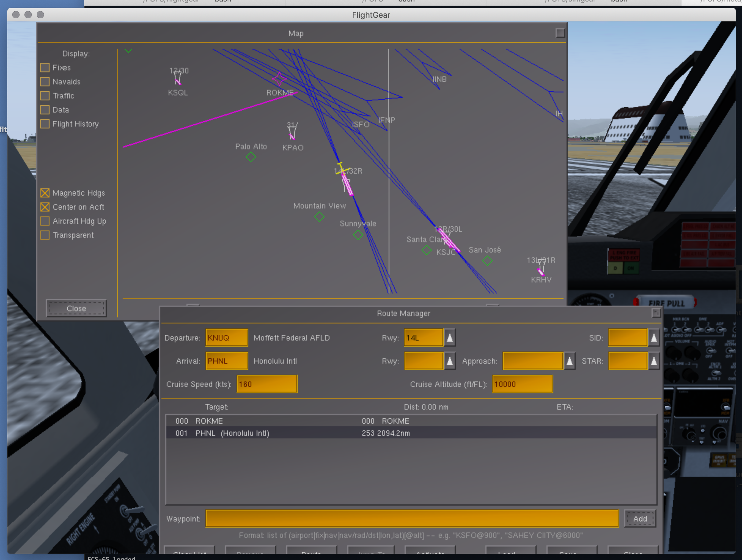
Task: Enable the Navaids display checkbox
Action: coord(45,82)
